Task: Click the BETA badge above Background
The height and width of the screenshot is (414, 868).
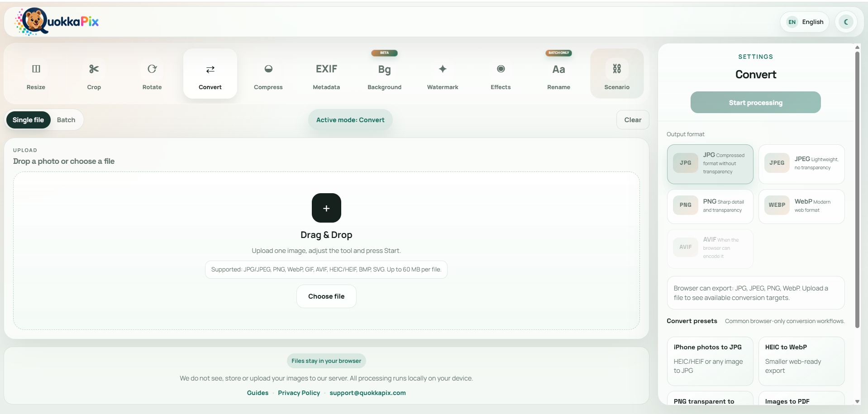Action: [x=384, y=53]
